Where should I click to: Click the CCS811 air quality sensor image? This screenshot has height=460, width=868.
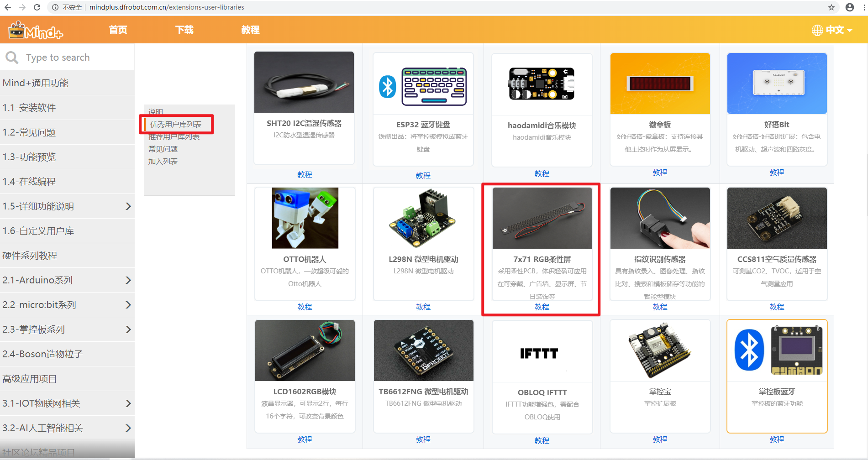click(x=777, y=218)
